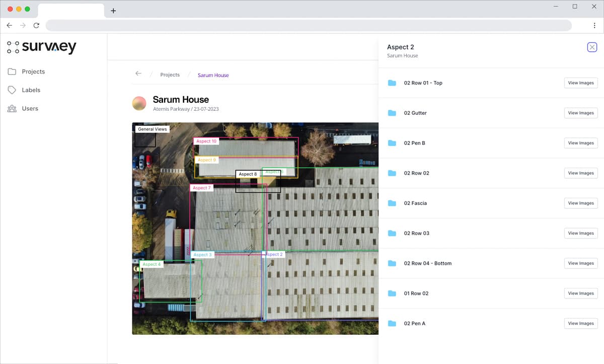Screen dimensions: 604x364
Task: View images for 02 Row 04 - Bottom
Action: pos(580,263)
